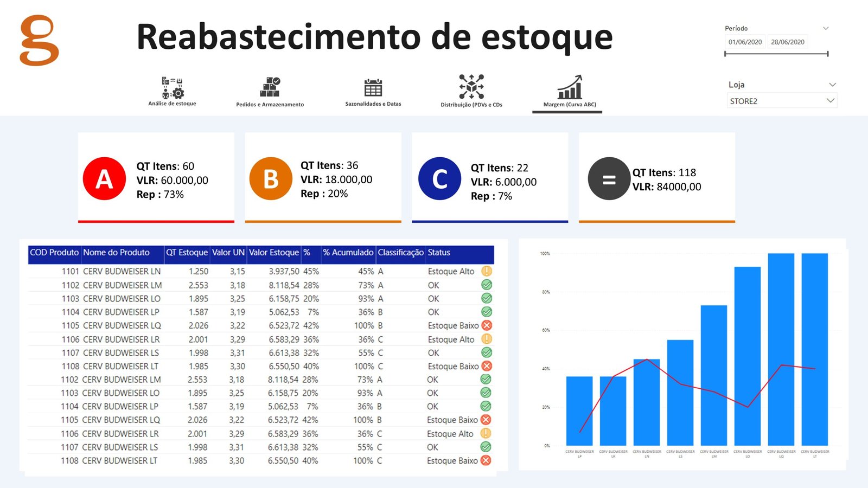Screen dimensions: 868x488
Task: Select the Margem (Curva ABC) tab
Action: click(x=569, y=92)
